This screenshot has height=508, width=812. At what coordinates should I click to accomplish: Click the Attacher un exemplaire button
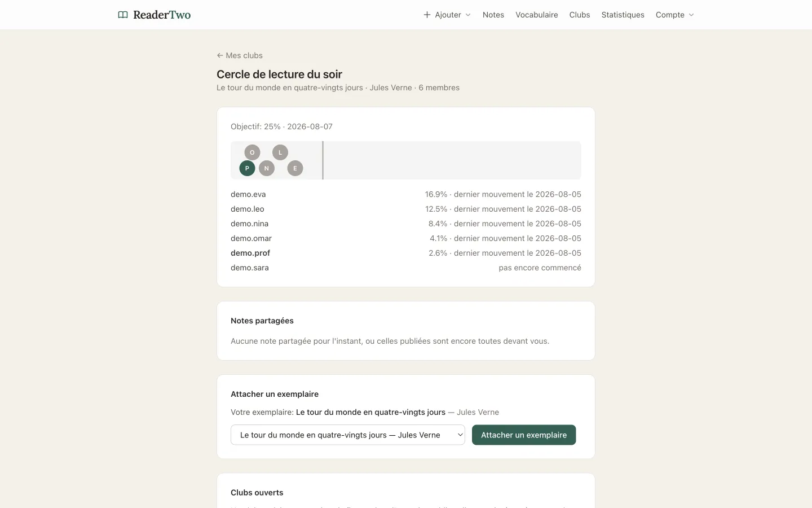tap(524, 435)
